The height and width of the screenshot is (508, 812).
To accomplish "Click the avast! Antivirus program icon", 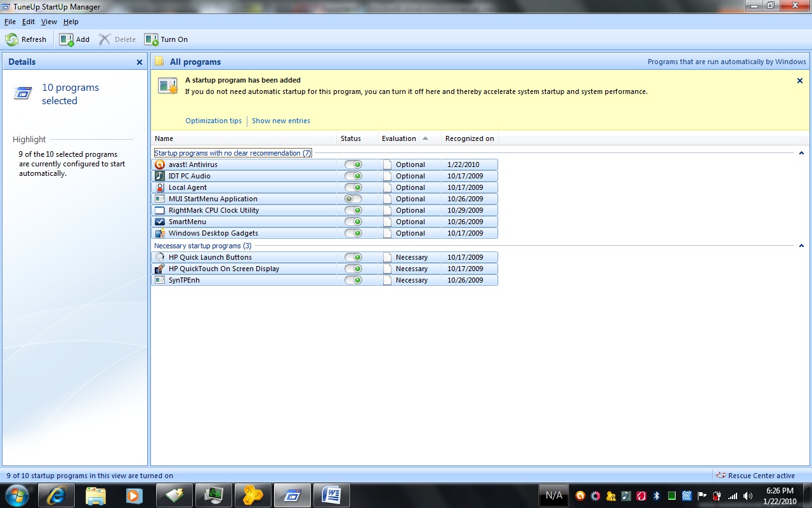I will click(x=160, y=164).
